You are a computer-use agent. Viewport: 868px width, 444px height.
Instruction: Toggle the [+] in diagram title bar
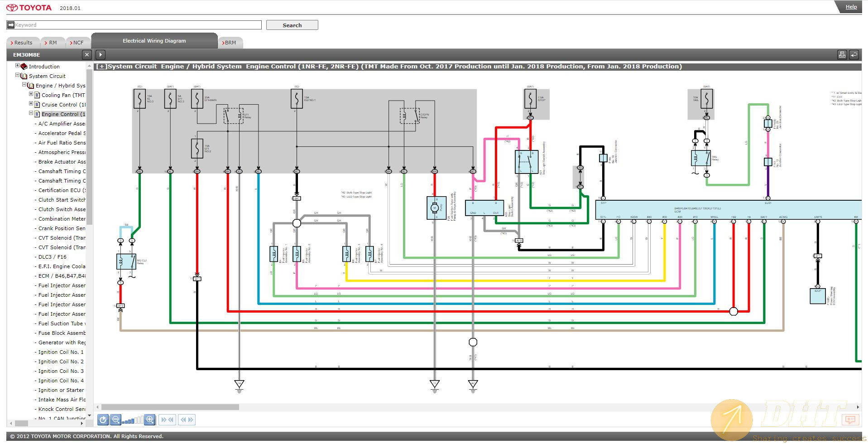[101, 67]
